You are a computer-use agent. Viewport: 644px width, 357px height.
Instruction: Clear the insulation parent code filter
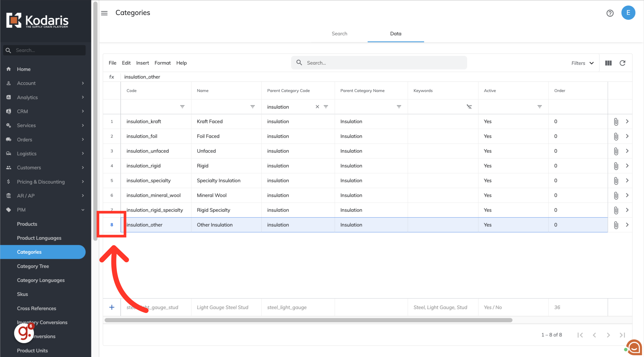coord(317,107)
